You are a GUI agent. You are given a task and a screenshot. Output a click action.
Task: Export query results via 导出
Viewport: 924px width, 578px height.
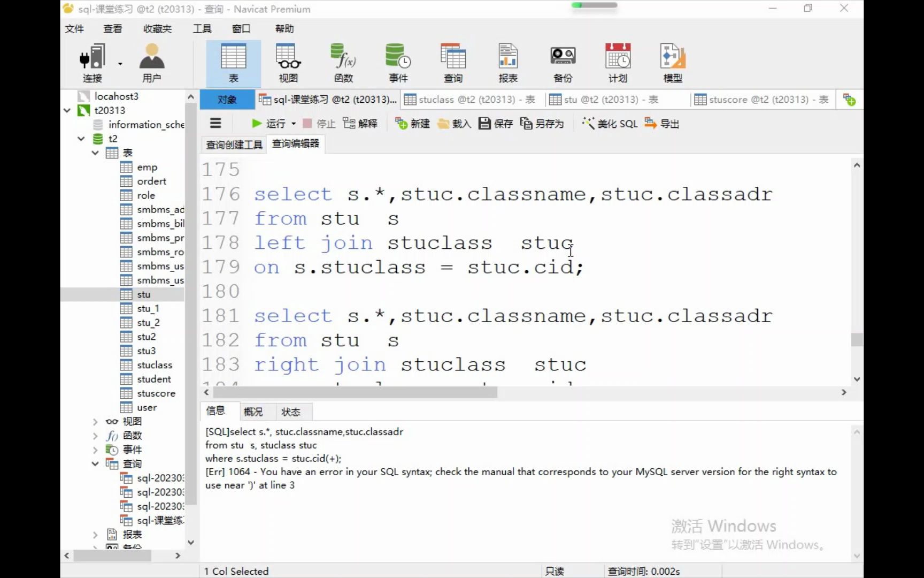coord(661,123)
